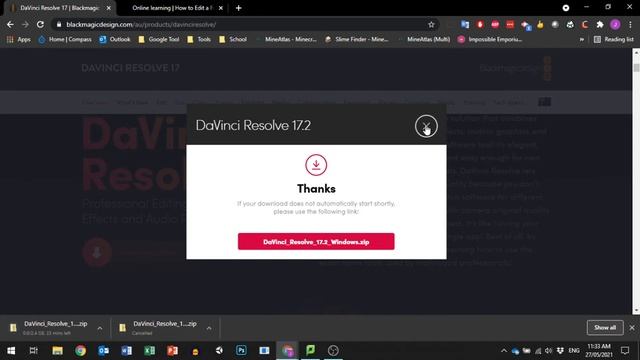Open the thumbs-up extension icon
The width and height of the screenshot is (640, 360).
pos(540,24)
